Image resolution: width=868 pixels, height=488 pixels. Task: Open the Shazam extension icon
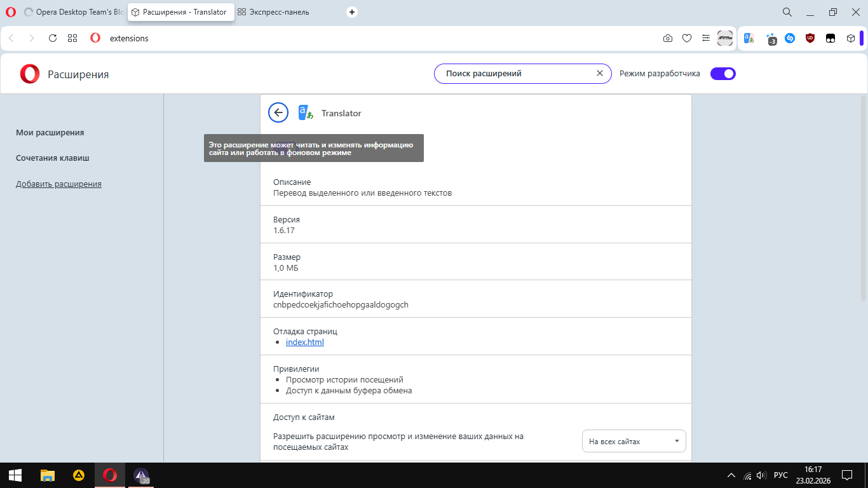point(790,38)
